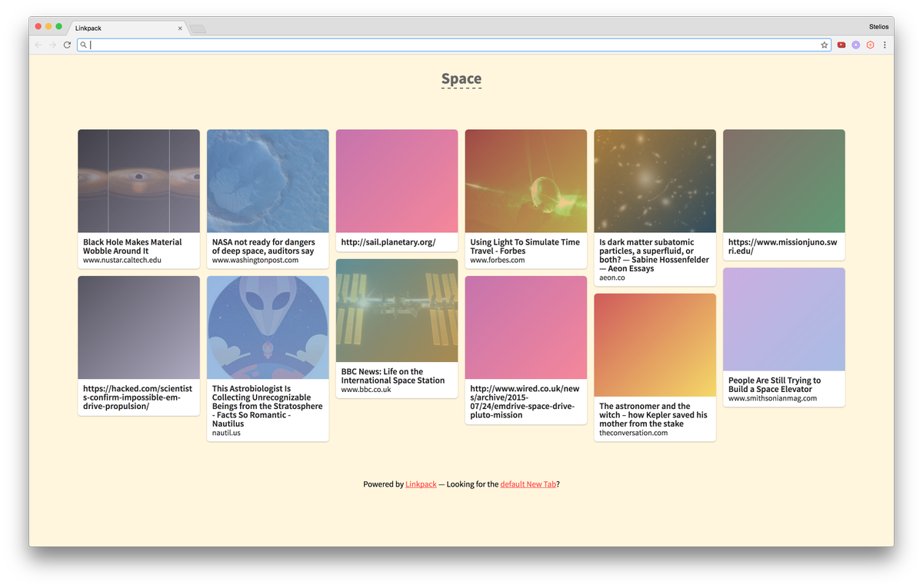923x588 pixels.
Task: Click wired.co.uk emdrive pluto-mission title
Action: pyautogui.click(x=525, y=401)
